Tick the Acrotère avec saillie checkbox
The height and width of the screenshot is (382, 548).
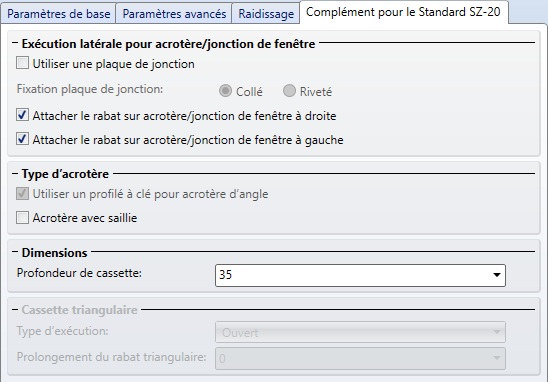(x=22, y=217)
